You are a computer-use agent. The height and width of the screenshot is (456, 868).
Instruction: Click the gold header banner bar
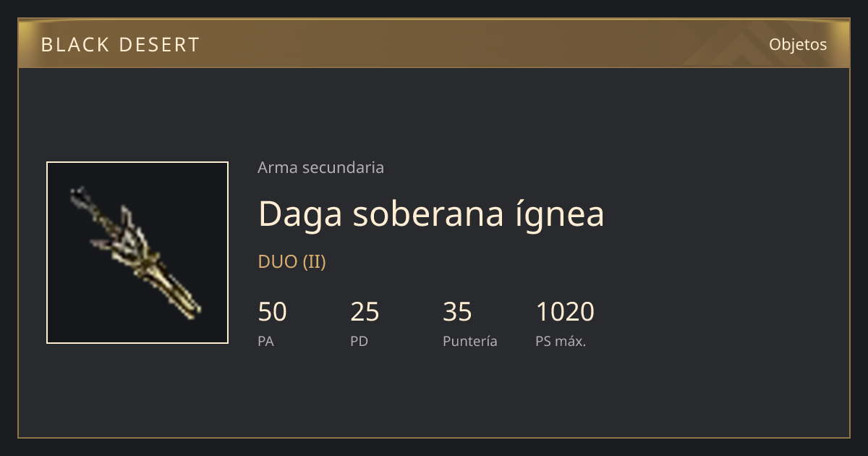point(434,43)
